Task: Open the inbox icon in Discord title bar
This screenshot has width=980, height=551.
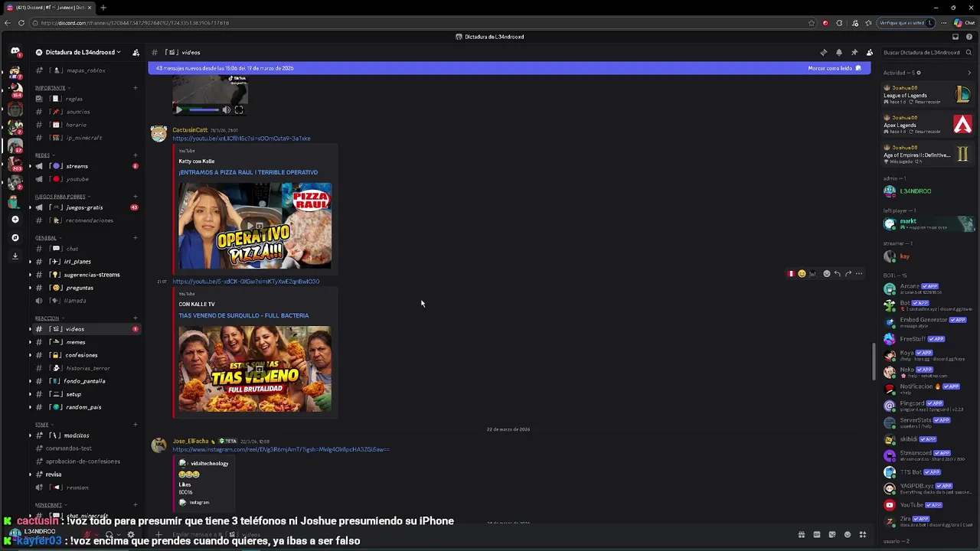Action: 955,37
